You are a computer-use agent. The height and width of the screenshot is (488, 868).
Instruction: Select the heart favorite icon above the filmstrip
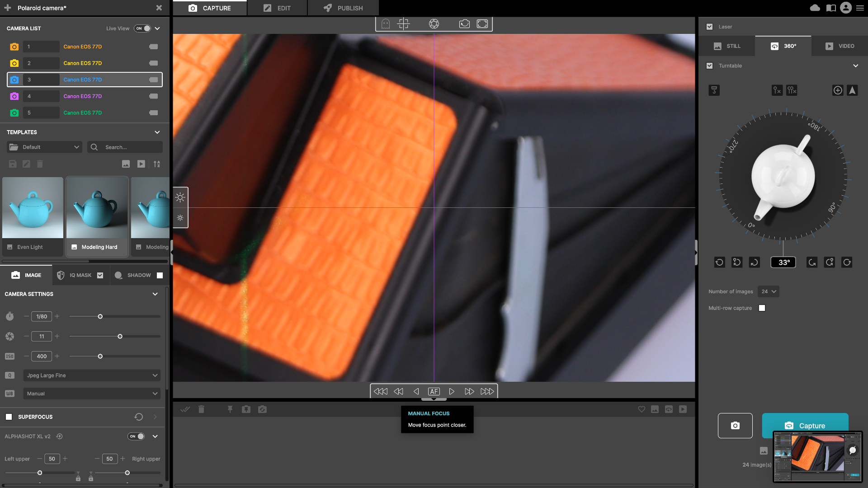[x=642, y=409]
